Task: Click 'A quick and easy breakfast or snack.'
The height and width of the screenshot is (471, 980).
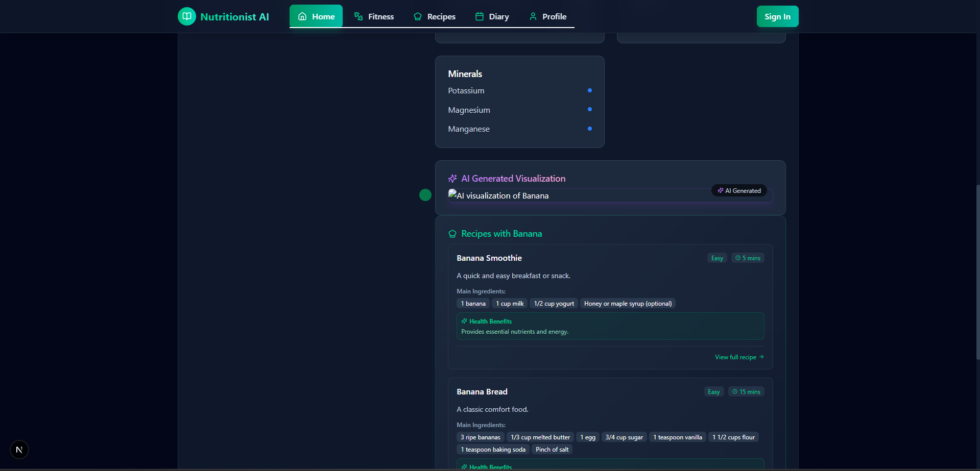Action: click(513, 276)
